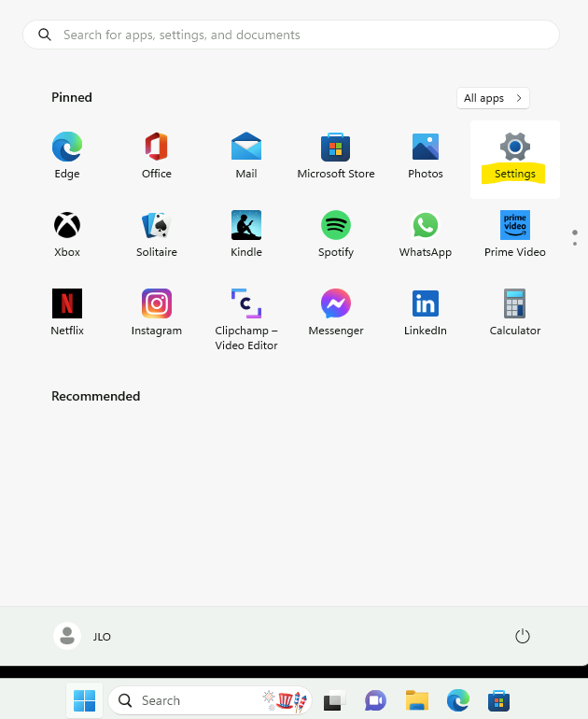Click the Windows Start button on taskbar

coord(84,700)
